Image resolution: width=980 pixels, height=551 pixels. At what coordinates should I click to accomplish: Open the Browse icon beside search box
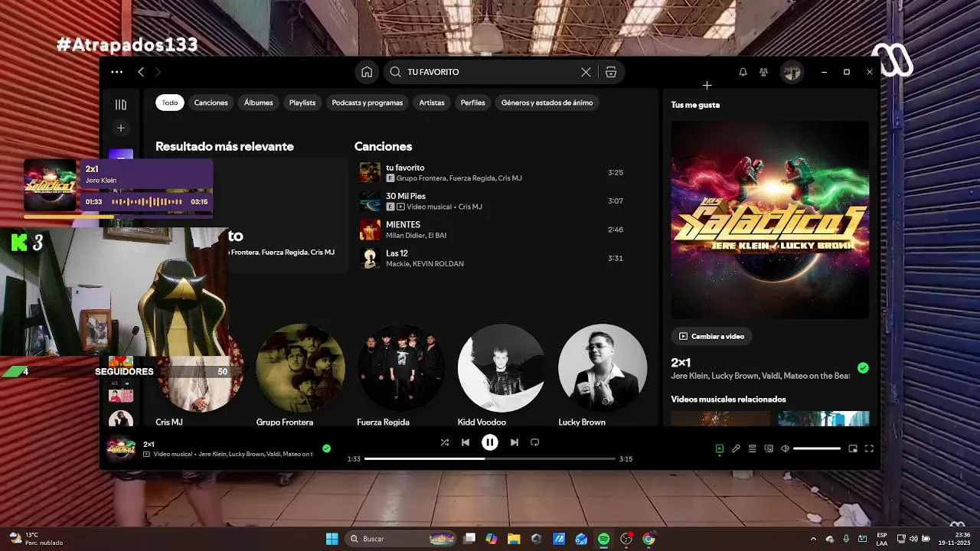click(610, 72)
